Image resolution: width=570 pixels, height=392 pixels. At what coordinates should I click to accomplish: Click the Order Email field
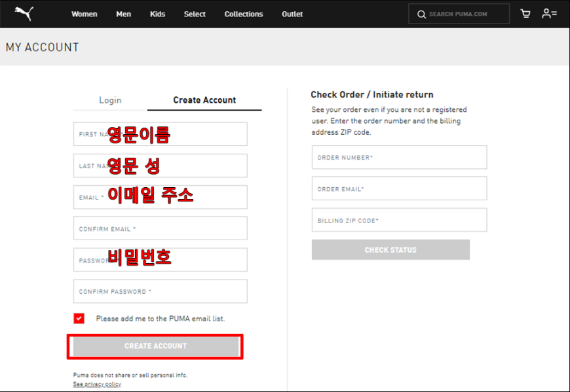pos(399,188)
